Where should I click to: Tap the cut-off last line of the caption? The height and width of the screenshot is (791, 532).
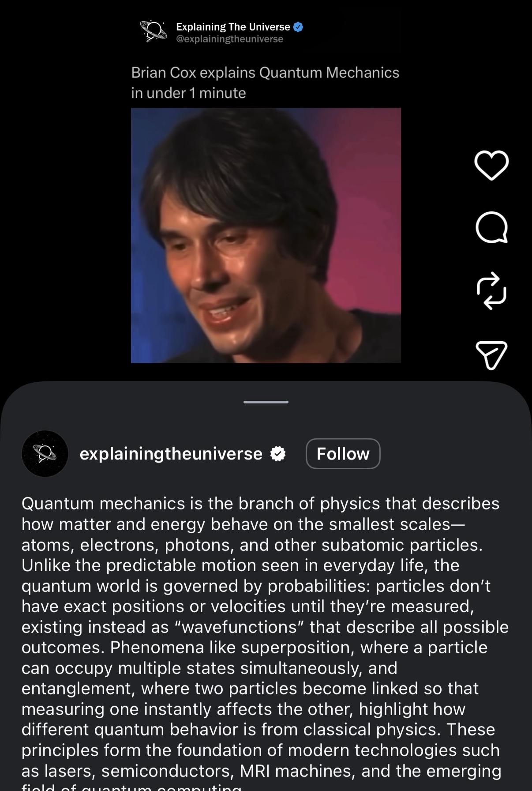131,787
